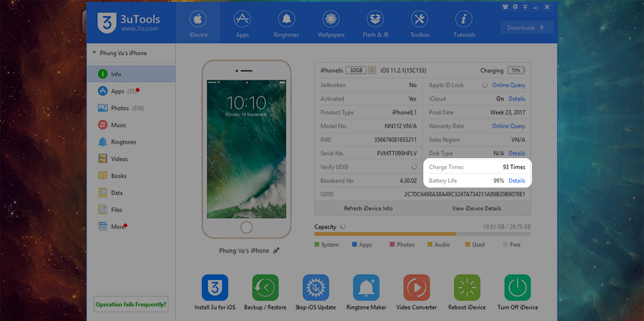Click Online Query for Warranty Date
Viewport: 644px width, 321px height.
click(x=508, y=126)
